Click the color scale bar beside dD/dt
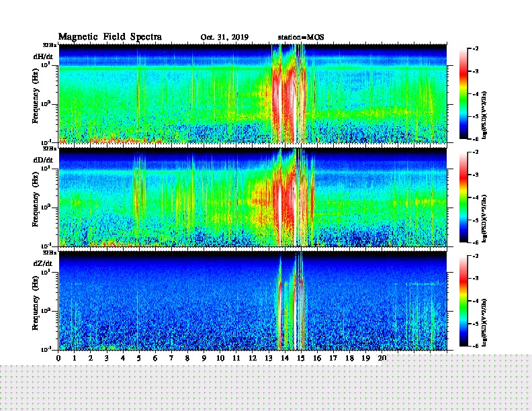 pos(463,197)
